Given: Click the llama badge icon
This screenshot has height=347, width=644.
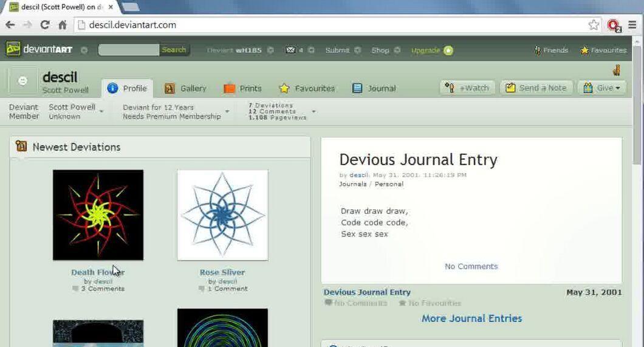Looking at the screenshot, I should pos(617,70).
